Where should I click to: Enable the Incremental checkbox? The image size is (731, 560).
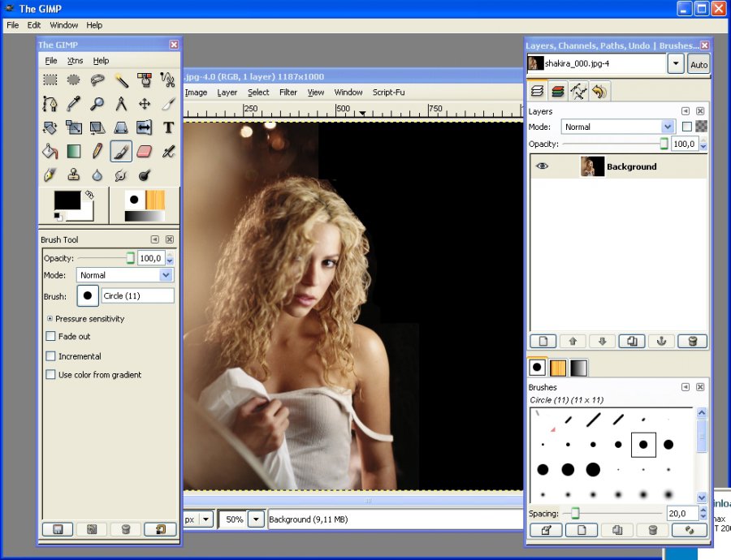pyautogui.click(x=51, y=356)
